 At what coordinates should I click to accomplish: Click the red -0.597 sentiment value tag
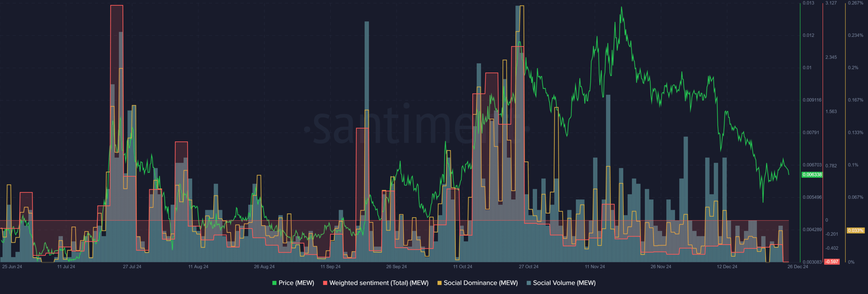(832, 262)
